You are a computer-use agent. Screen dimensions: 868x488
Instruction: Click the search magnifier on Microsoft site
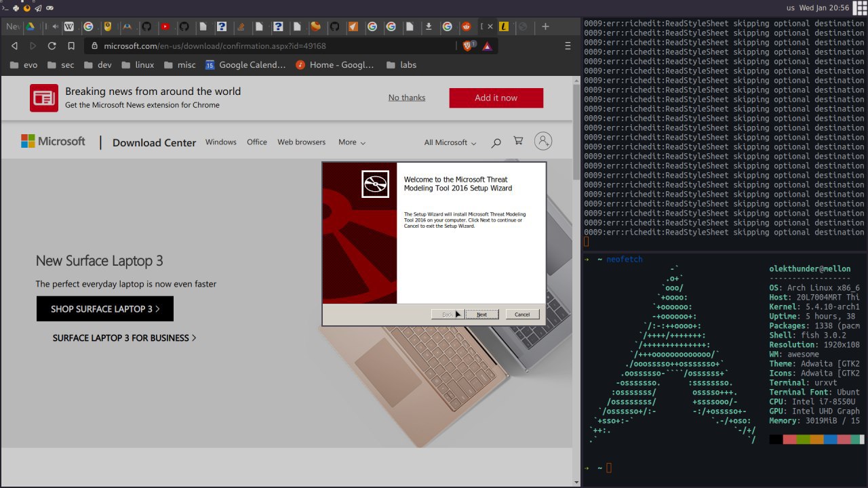496,142
